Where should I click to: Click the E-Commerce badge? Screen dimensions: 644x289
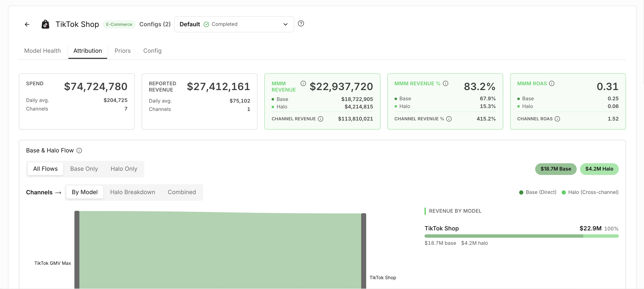point(119,24)
